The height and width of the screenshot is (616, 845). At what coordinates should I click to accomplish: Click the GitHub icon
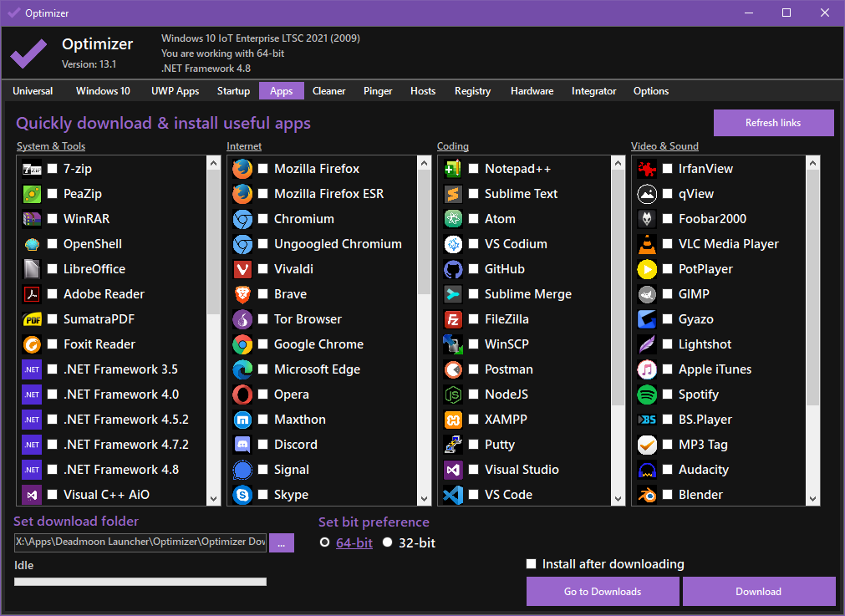point(453,269)
